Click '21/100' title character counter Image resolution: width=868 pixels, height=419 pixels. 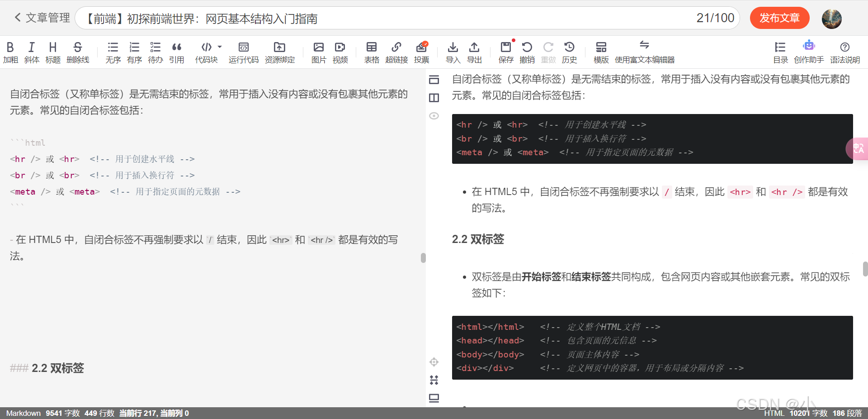click(715, 18)
